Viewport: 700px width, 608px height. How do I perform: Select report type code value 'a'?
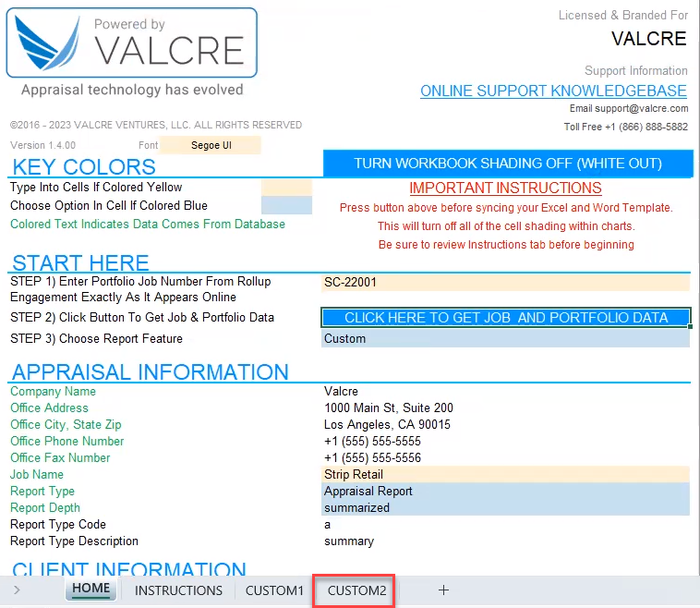327,525
